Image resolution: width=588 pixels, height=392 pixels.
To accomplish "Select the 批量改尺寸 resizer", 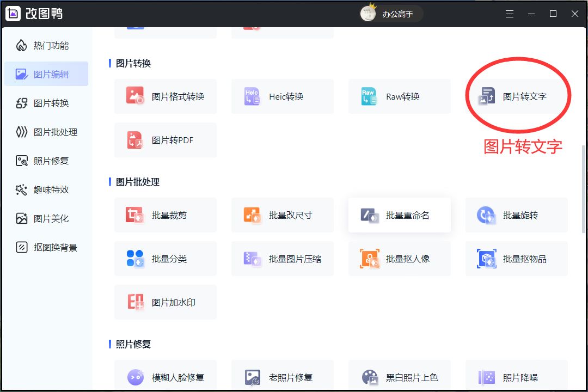I will [283, 215].
